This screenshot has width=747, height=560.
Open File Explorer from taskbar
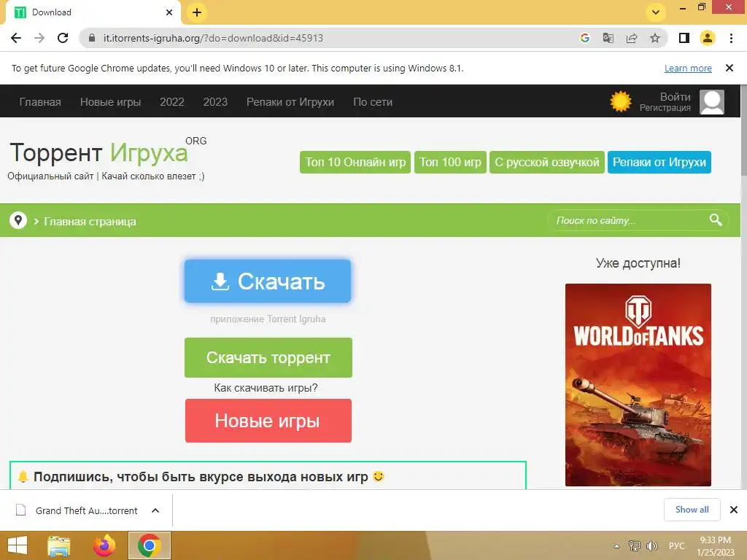[58, 545]
